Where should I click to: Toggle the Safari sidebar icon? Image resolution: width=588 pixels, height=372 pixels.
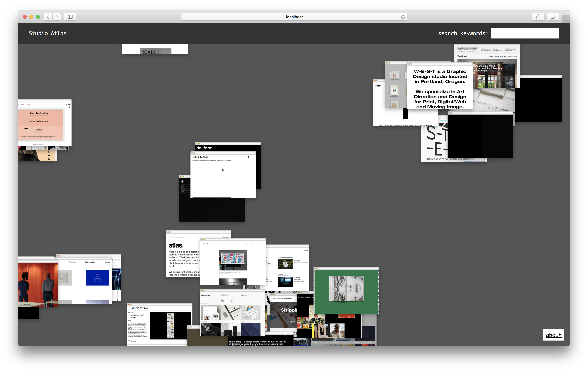[x=70, y=17]
